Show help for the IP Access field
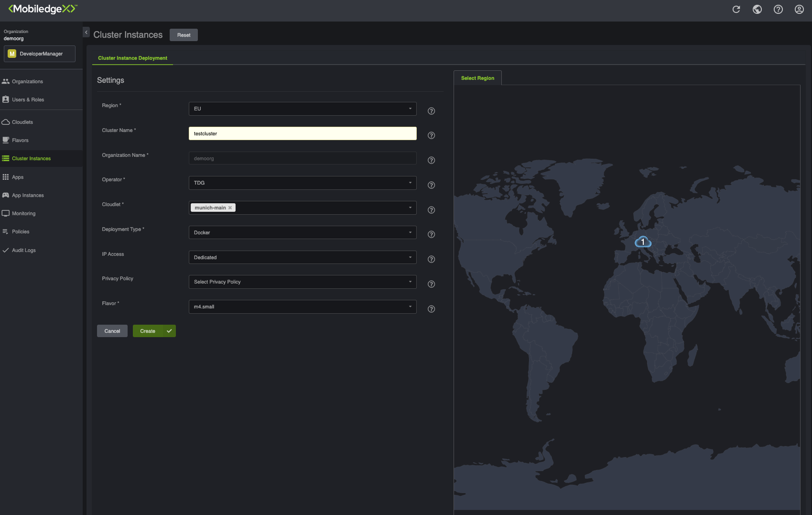Viewport: 812px width, 515px height. coord(431,259)
